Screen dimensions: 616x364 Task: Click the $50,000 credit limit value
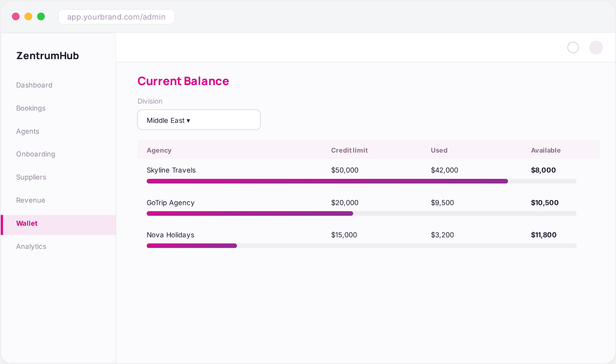point(345,170)
